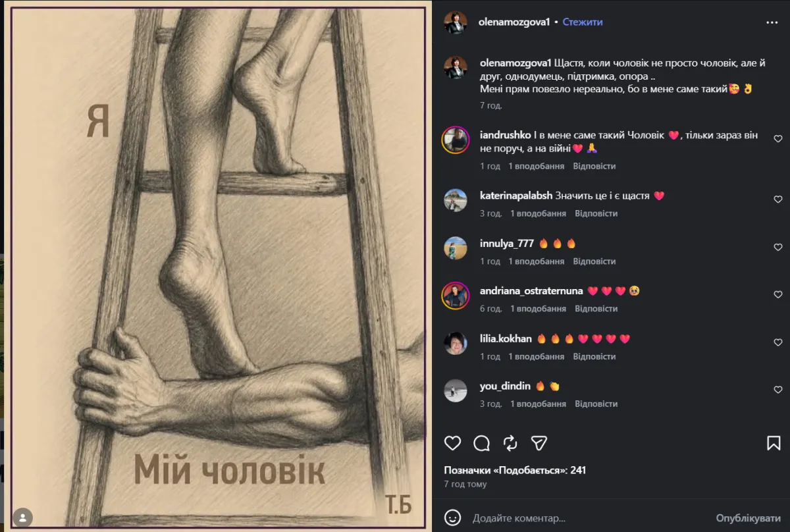Click the Опублікувати button

(x=748, y=518)
